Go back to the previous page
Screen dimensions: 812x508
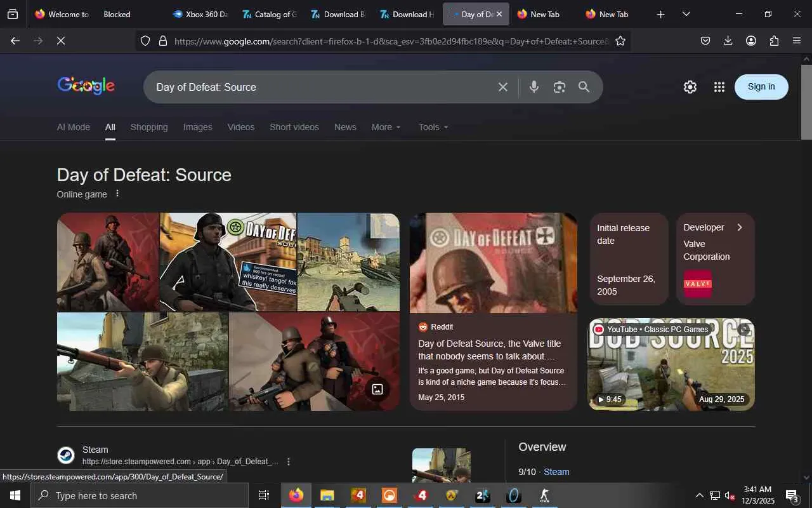click(x=15, y=41)
